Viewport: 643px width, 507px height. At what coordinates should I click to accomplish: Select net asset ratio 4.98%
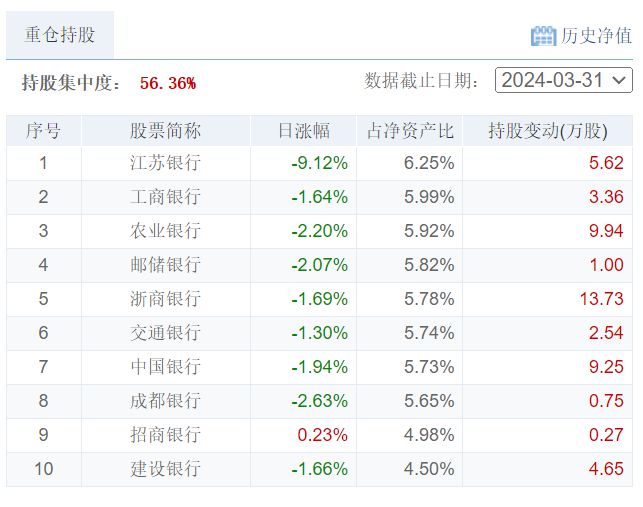pyautogui.click(x=429, y=435)
